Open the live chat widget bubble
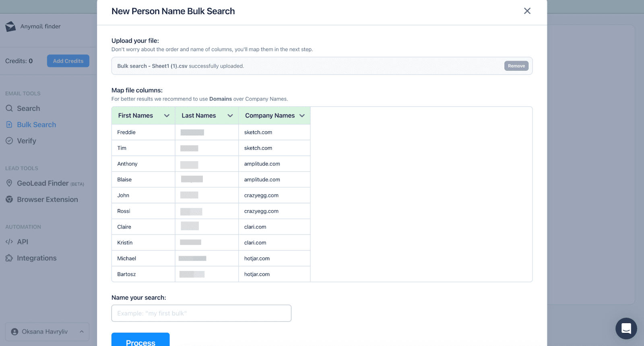The image size is (644, 346). 626,328
